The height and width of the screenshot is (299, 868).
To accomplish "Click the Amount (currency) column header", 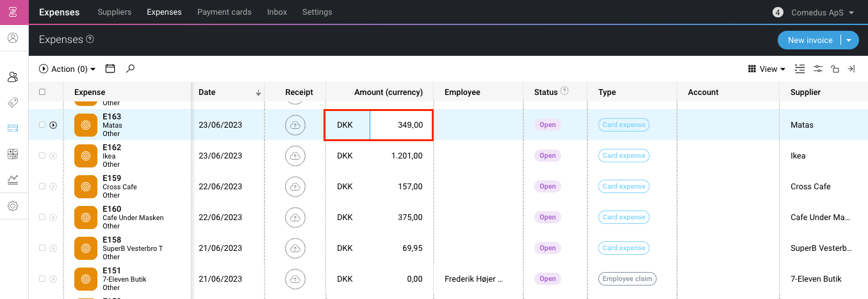I will 388,92.
